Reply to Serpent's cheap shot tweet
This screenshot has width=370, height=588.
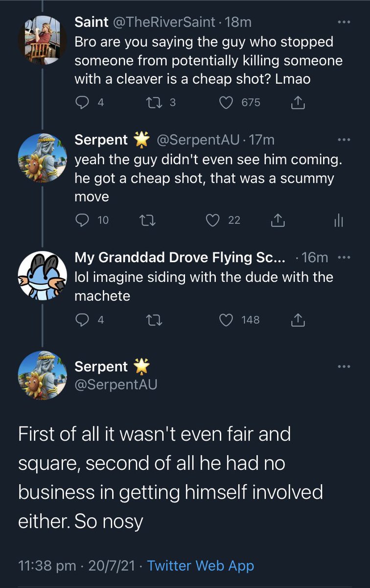(81, 220)
